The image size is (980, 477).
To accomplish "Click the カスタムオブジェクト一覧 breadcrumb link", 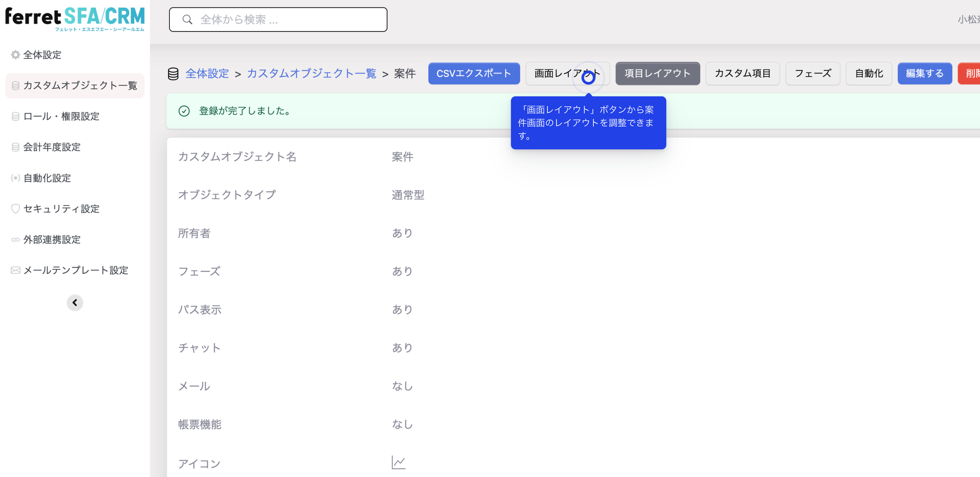I will tap(312, 74).
